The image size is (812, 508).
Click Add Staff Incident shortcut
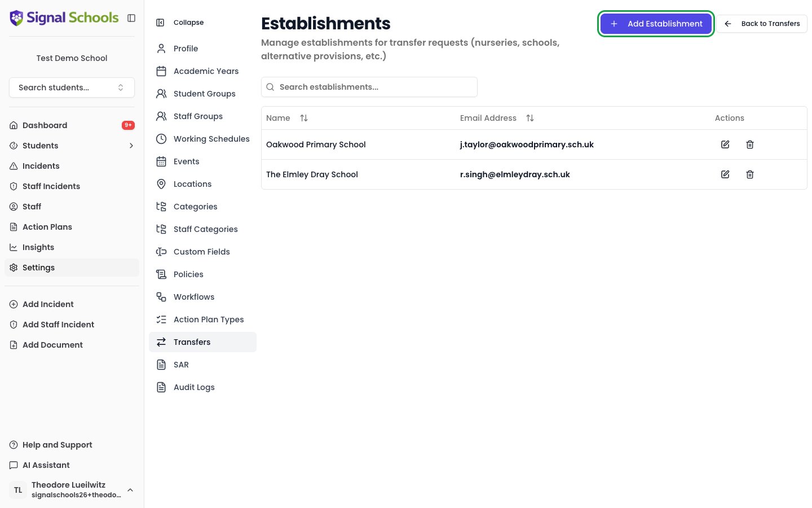[72, 325]
